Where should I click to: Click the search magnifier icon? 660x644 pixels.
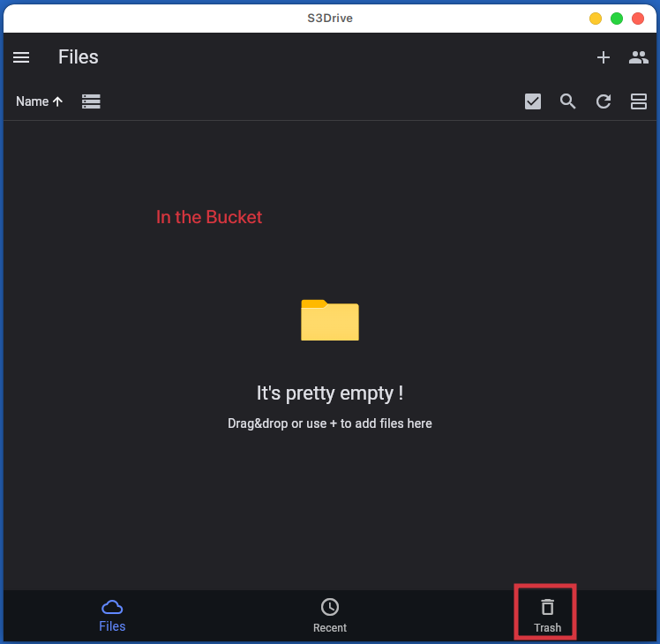[568, 101]
